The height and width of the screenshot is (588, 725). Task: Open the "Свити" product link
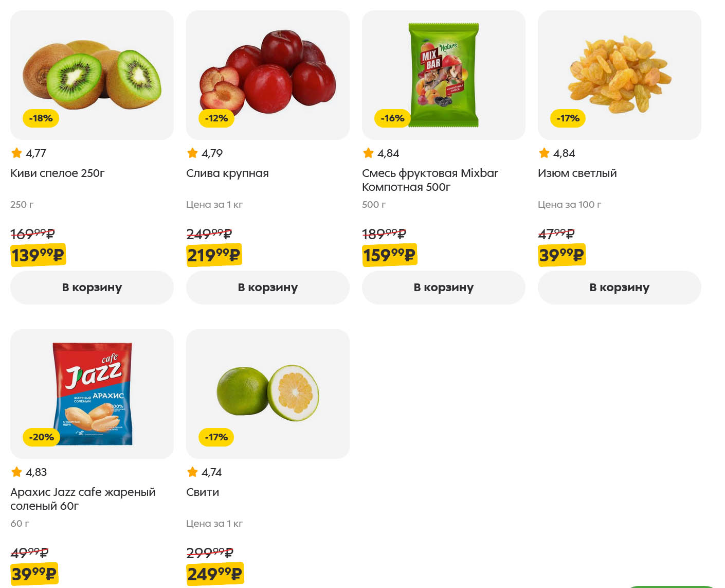(x=203, y=492)
